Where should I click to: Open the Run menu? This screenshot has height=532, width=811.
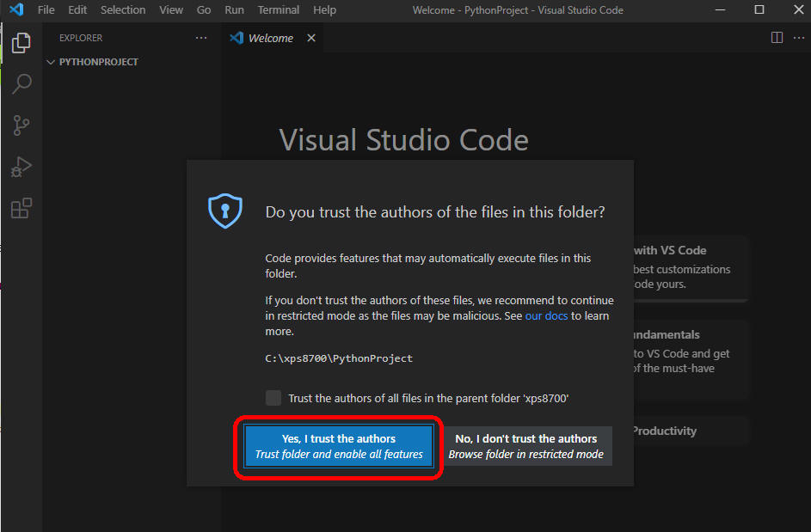234,9
